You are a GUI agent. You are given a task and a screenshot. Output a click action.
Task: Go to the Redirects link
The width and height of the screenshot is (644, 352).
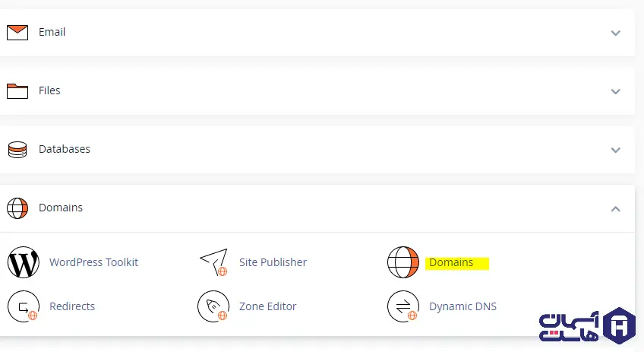click(x=72, y=306)
